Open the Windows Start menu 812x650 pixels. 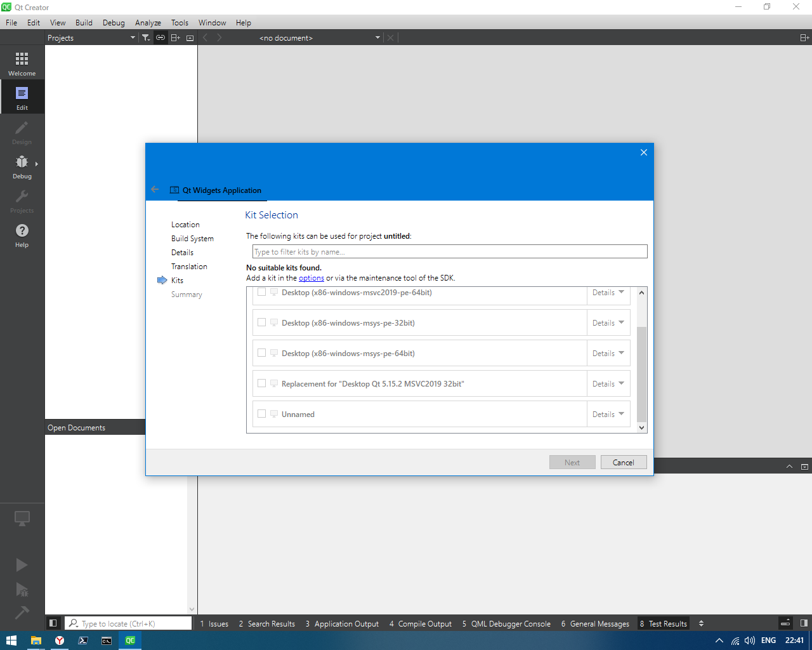click(x=11, y=640)
